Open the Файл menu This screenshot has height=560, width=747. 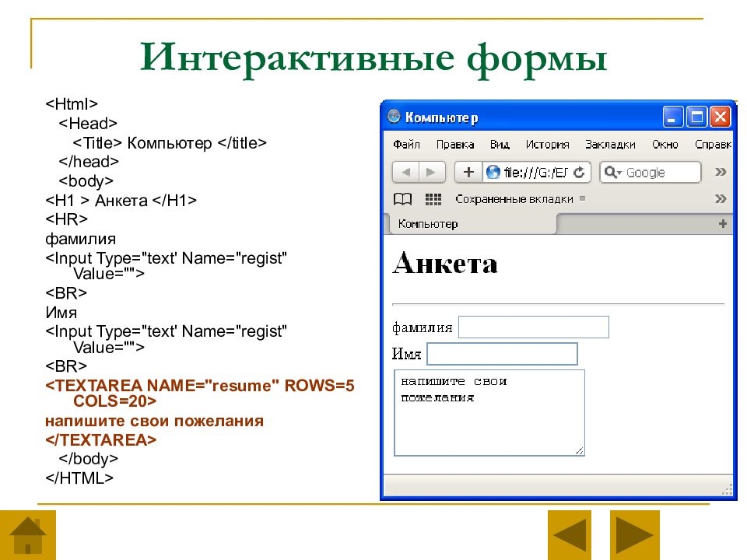406,145
